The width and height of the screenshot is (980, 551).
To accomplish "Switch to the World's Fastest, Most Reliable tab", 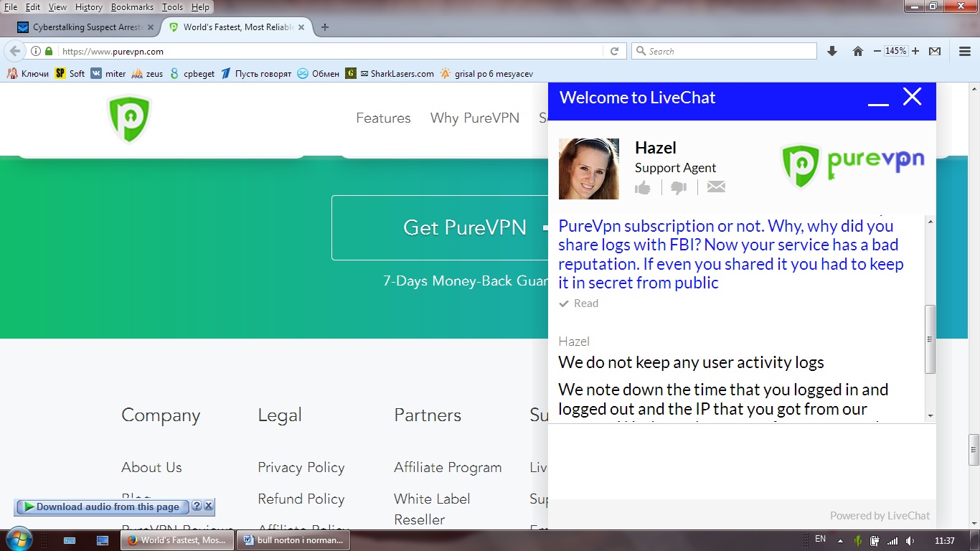I will click(237, 27).
